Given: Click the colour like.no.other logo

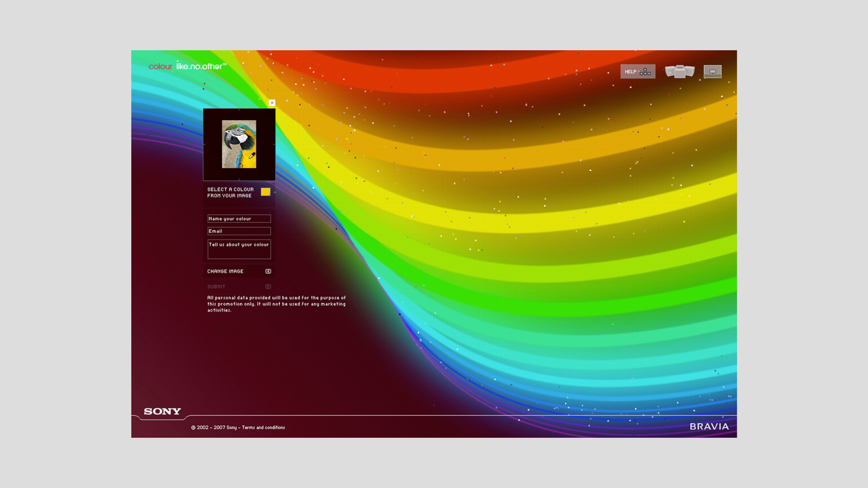Looking at the screenshot, I should [187, 67].
